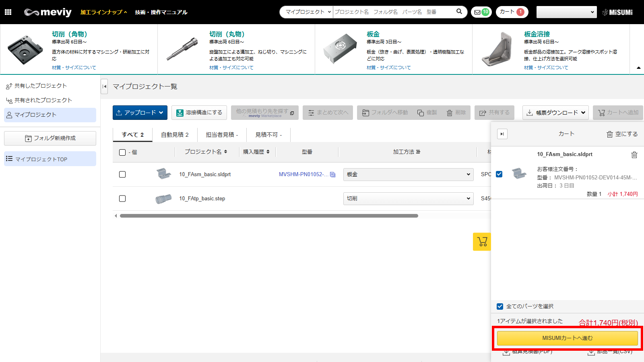Screen dimensions: 644x362
Task: Open the カート 1 header button
Action: (x=512, y=12)
